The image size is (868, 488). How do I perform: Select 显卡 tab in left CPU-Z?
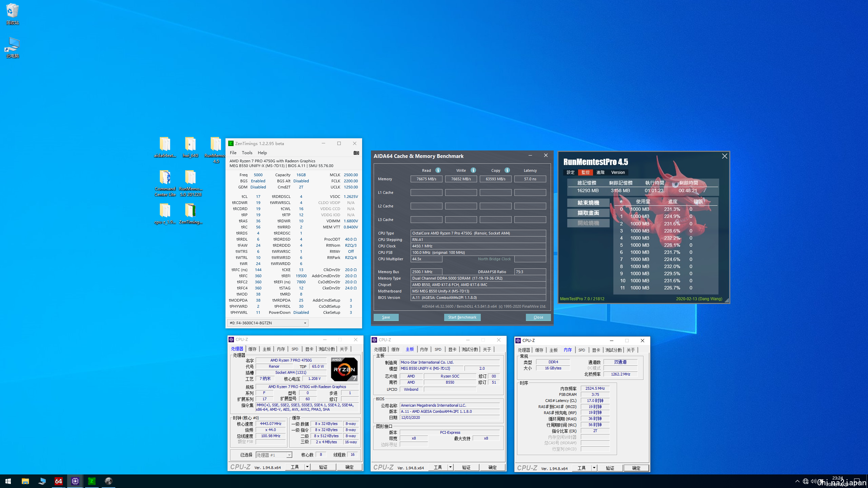309,349
